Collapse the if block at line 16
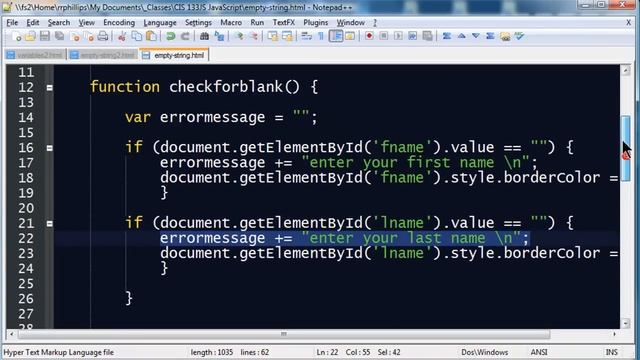Image resolution: width=640 pixels, height=360 pixels. click(x=49, y=148)
